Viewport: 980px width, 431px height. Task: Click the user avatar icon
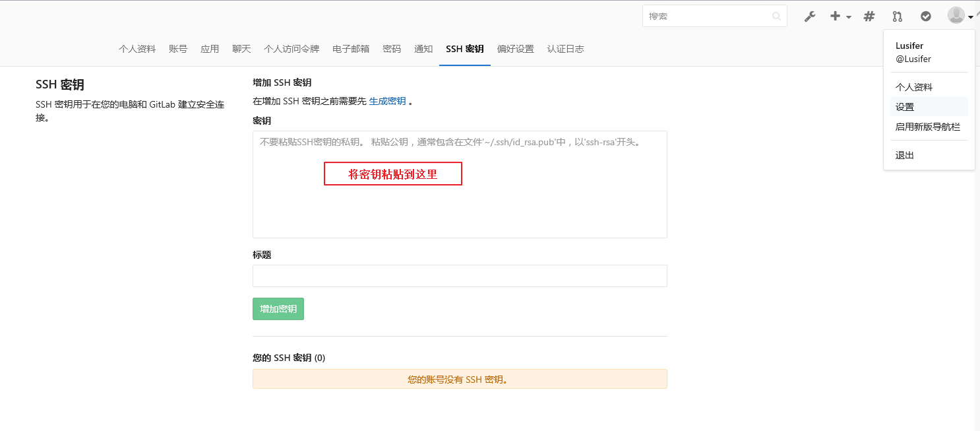(x=956, y=15)
